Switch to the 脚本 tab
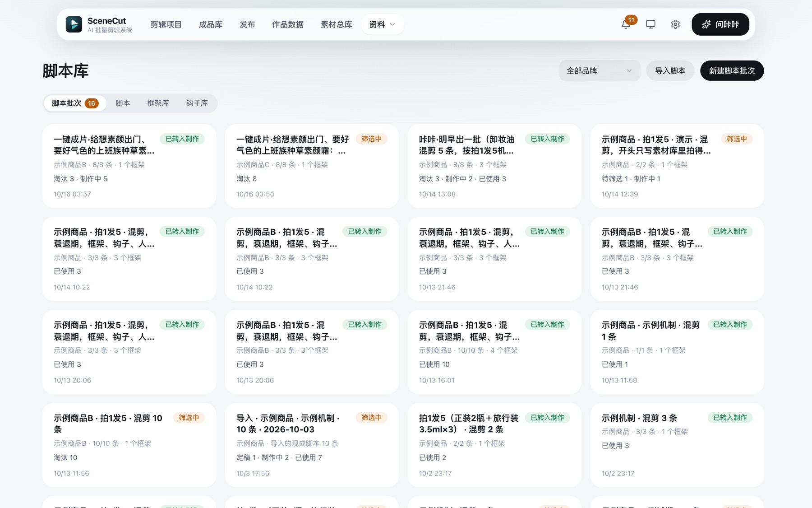Image resolution: width=812 pixels, height=508 pixels. [123, 103]
